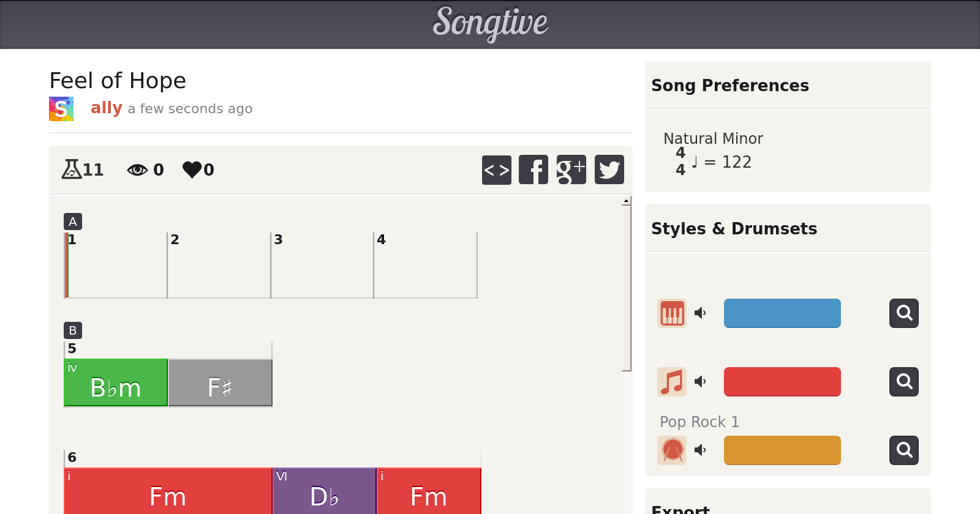Select the gray F♯ chord block
The width and height of the screenshot is (980, 514).
tap(220, 383)
